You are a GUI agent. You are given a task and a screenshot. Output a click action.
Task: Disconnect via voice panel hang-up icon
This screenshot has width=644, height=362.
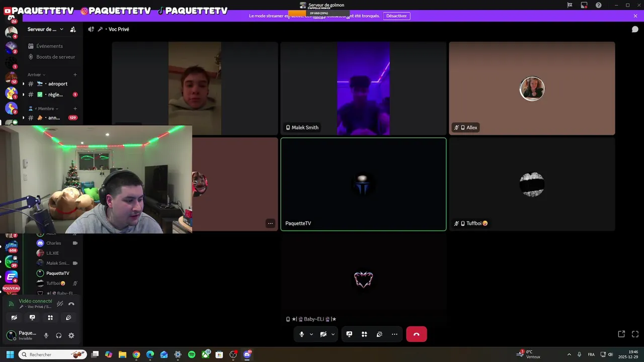point(71,304)
